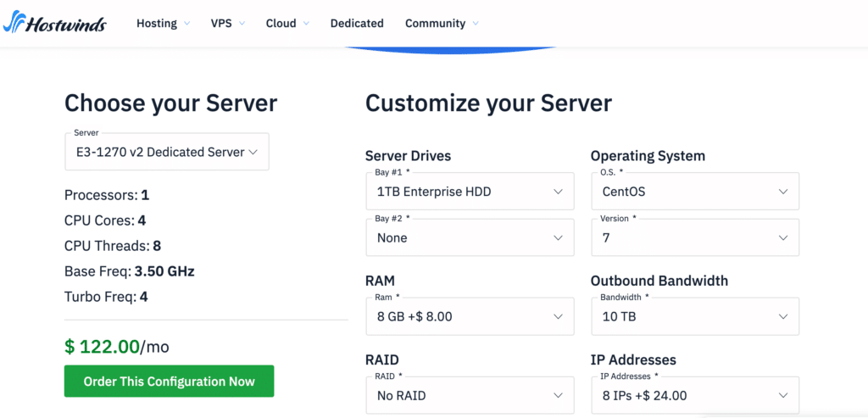Open the Ram dropdown showing 8 GB

pyautogui.click(x=470, y=317)
